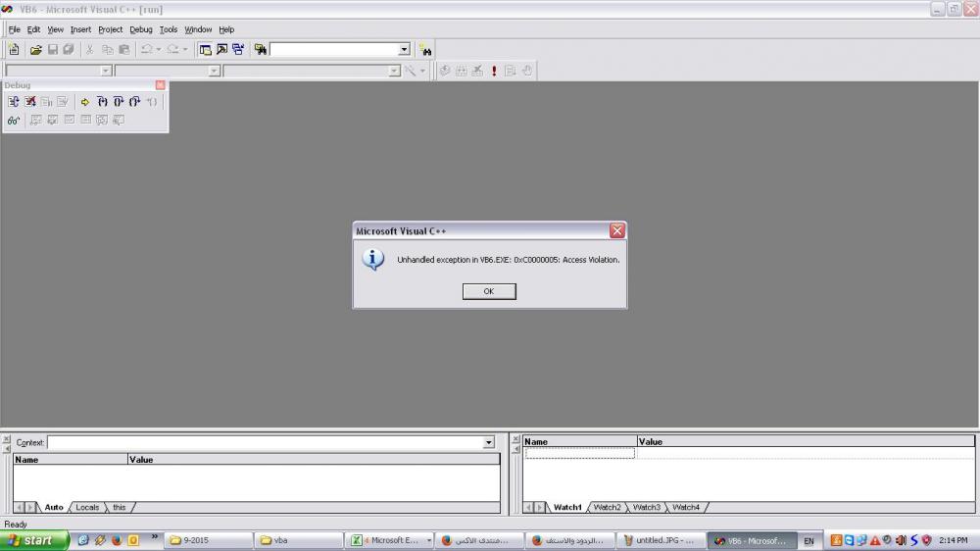
Task: Open the Project menu
Action: click(x=110, y=29)
